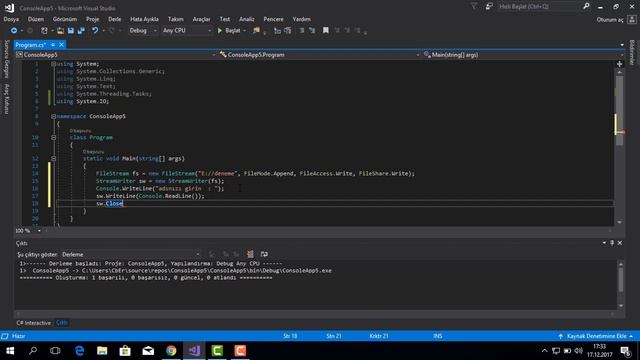640x360 pixels.
Task: Open the Proje menu
Action: point(92,19)
